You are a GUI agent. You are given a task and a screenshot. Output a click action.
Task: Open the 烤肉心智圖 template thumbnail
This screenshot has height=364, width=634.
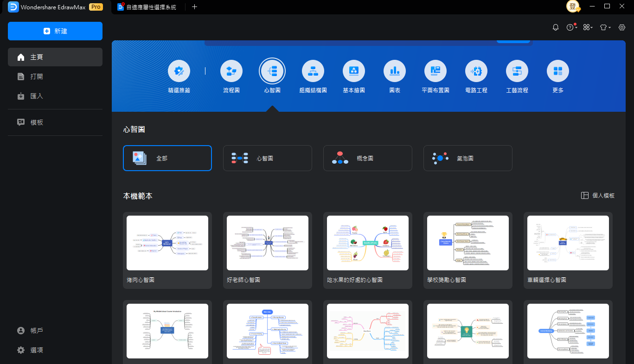click(167, 243)
